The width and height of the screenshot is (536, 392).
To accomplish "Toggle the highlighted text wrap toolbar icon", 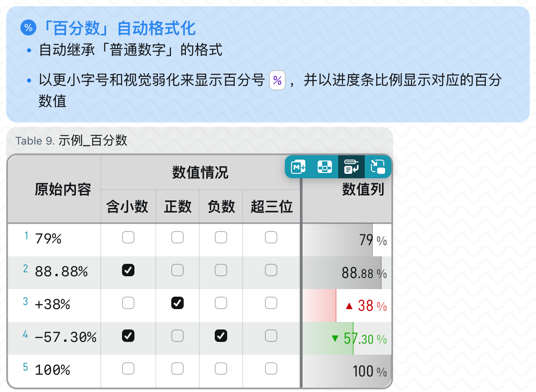I will pyautogui.click(x=351, y=167).
